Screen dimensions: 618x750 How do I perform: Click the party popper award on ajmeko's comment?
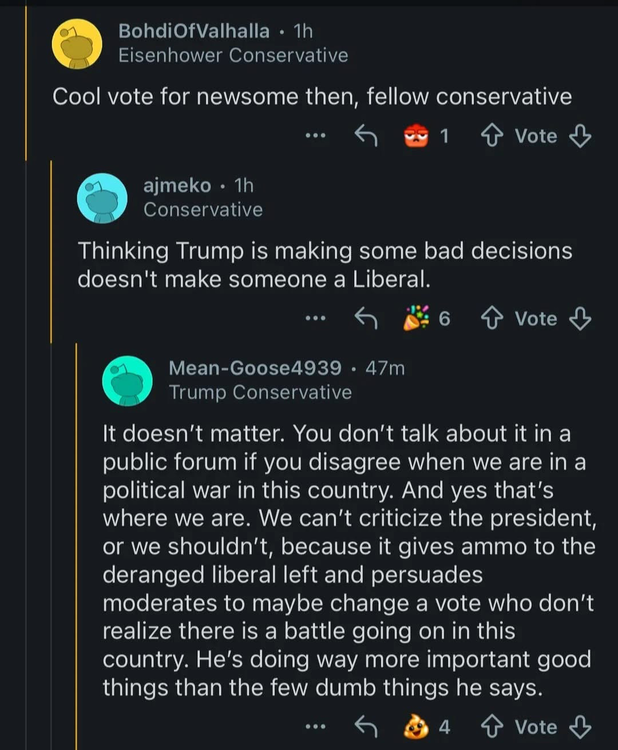[414, 318]
